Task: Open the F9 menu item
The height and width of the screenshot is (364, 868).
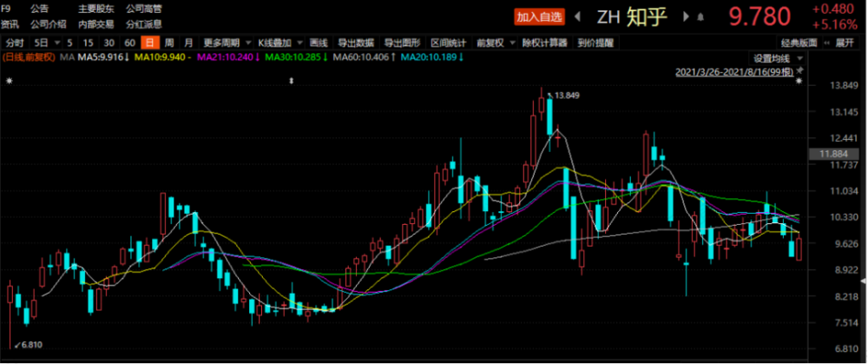Action: 6,9
